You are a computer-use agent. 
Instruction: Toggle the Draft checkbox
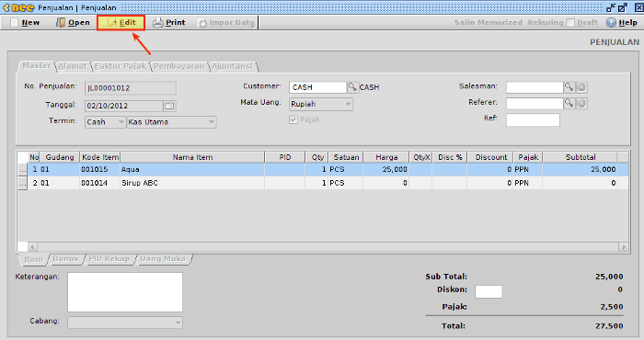[x=570, y=23]
